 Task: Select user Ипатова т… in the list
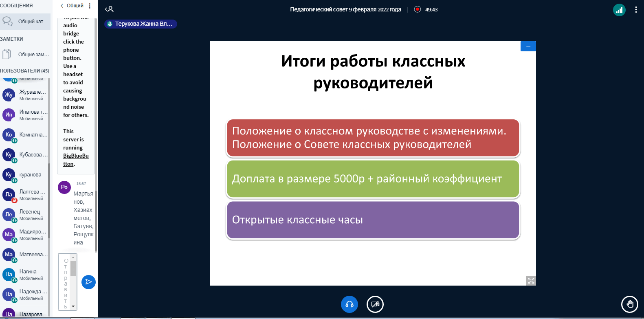click(x=25, y=115)
